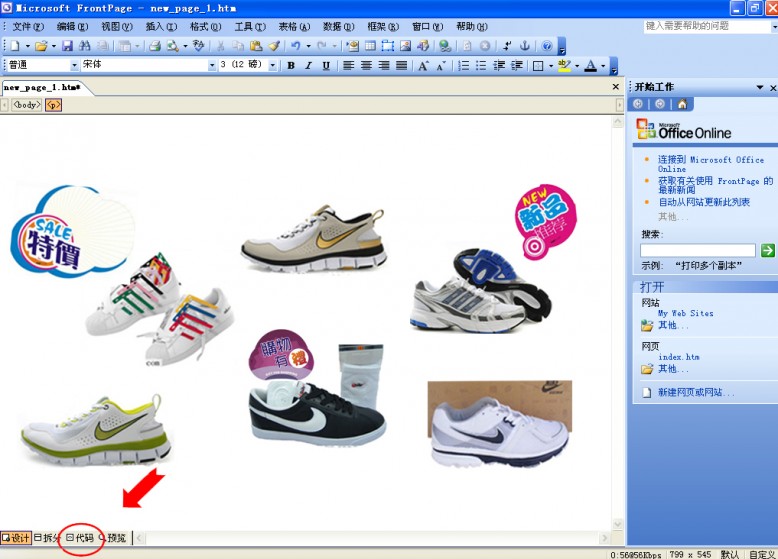Viewport: 778px width, 559px height.
Task: Insert a picture from file icon
Action: click(x=405, y=46)
